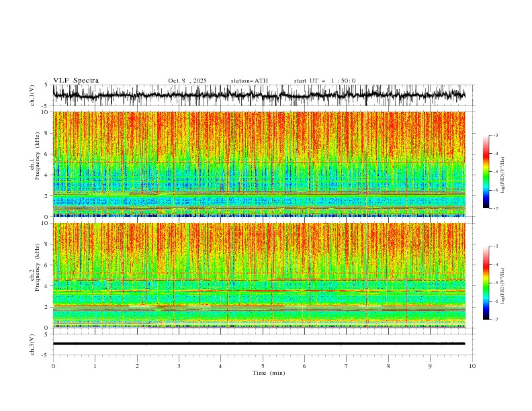Click time axis tick label "2"
The height and width of the screenshot is (411, 532).
tap(137, 366)
